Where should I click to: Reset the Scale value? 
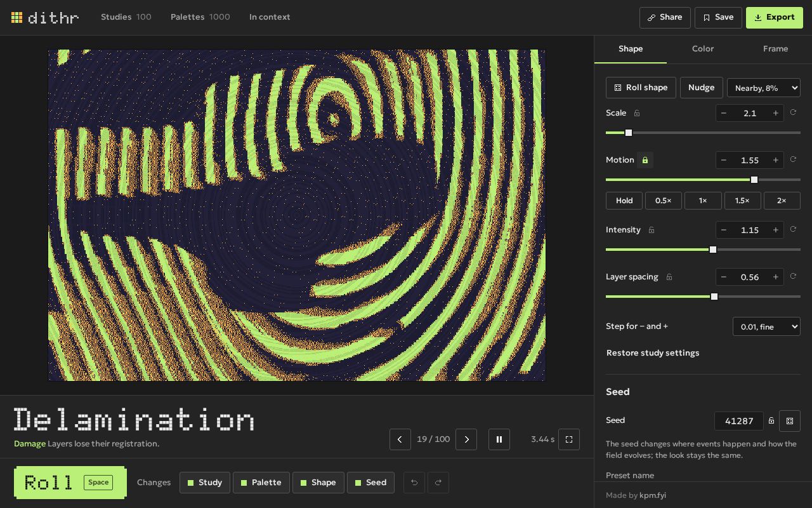(x=793, y=112)
